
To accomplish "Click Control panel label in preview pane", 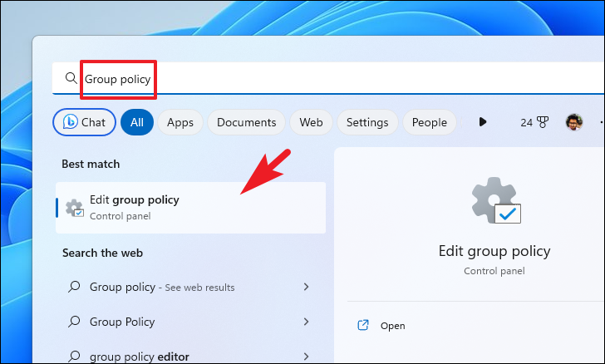I will (494, 271).
